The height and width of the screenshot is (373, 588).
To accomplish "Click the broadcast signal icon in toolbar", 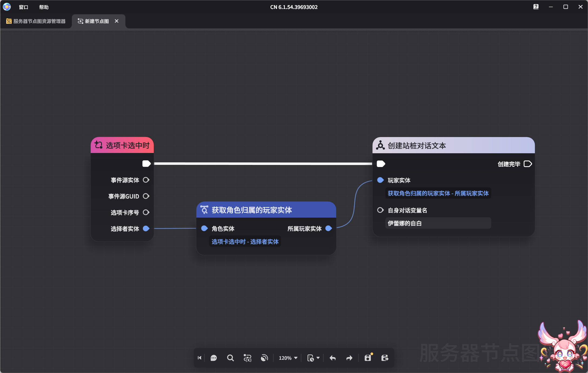I will click(264, 358).
